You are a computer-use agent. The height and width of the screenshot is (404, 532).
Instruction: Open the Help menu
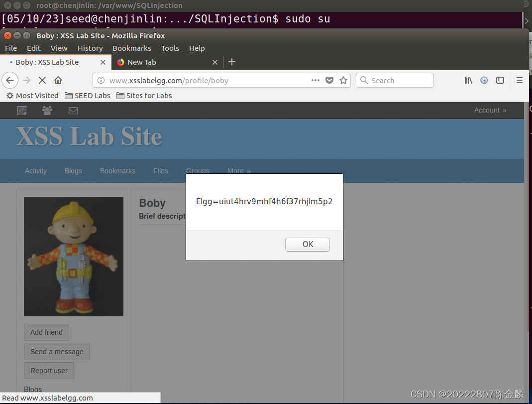(197, 48)
